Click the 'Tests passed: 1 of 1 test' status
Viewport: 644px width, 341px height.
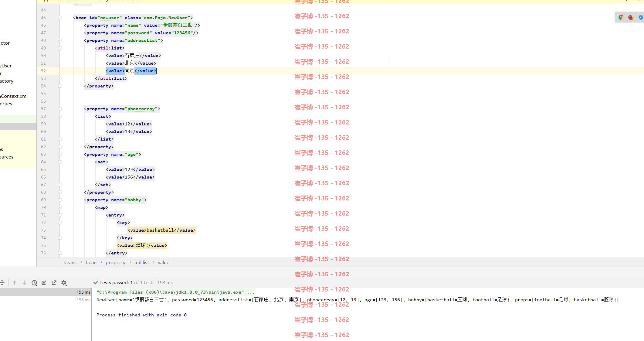133,282
